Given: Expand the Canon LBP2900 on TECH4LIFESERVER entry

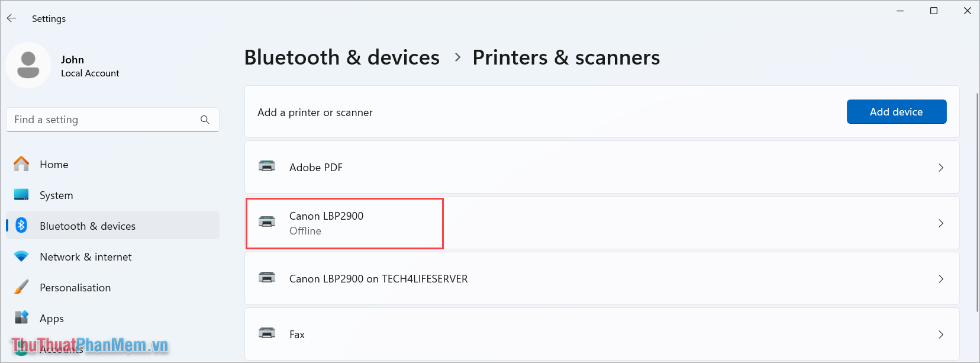Looking at the screenshot, I should point(940,278).
